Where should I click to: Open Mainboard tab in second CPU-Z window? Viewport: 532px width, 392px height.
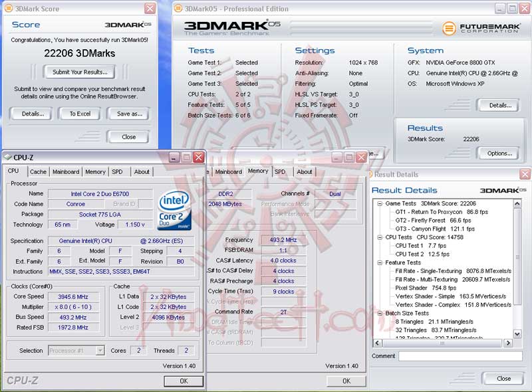pyautogui.click(x=228, y=172)
